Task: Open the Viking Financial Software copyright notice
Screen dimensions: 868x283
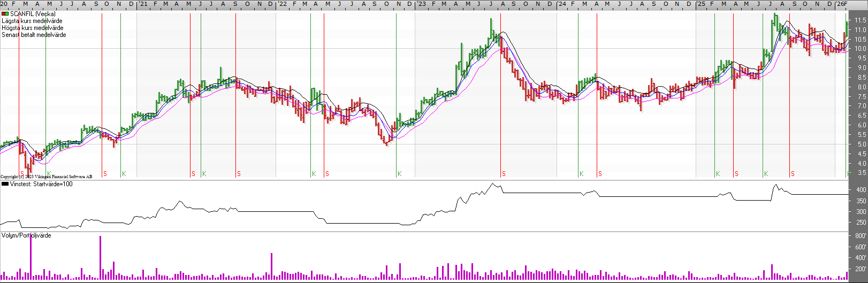Action: coord(46,177)
